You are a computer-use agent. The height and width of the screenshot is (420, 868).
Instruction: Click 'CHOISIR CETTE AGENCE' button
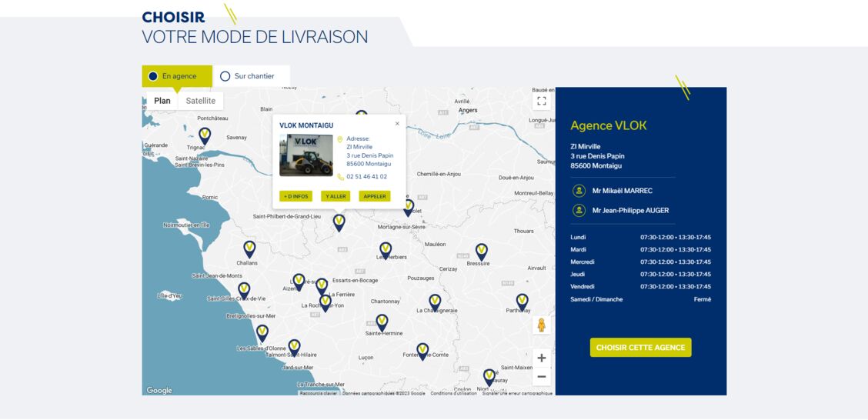[640, 348]
